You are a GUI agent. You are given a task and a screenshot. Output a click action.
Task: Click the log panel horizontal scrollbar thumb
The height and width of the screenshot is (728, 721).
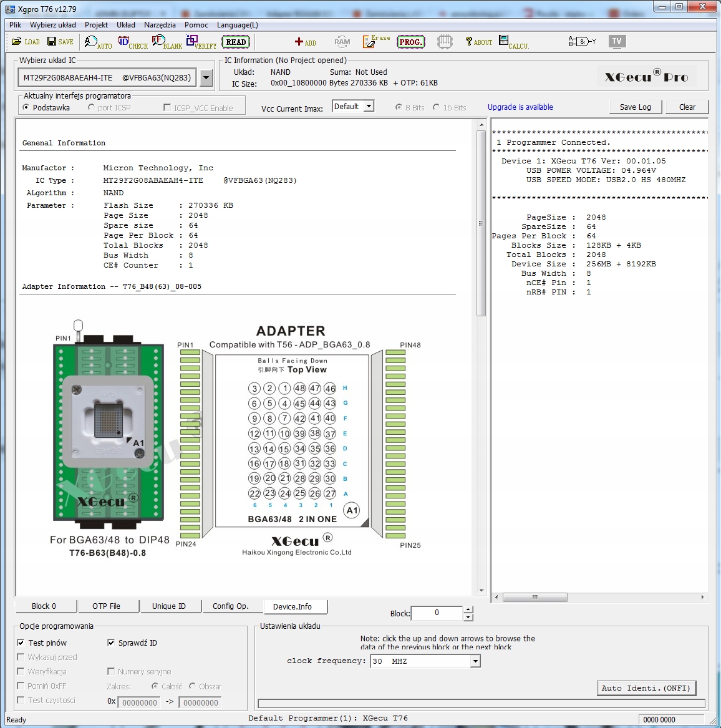(535, 597)
